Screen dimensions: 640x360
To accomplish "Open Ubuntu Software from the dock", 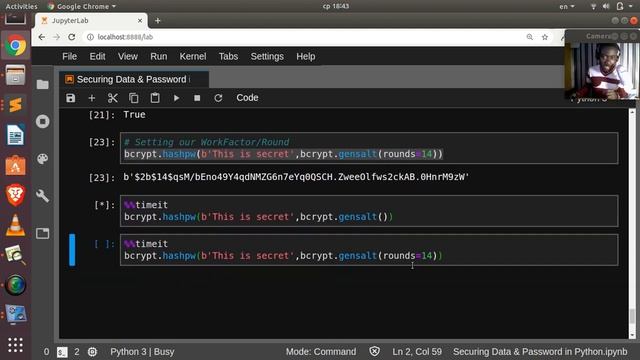I will click(16, 165).
